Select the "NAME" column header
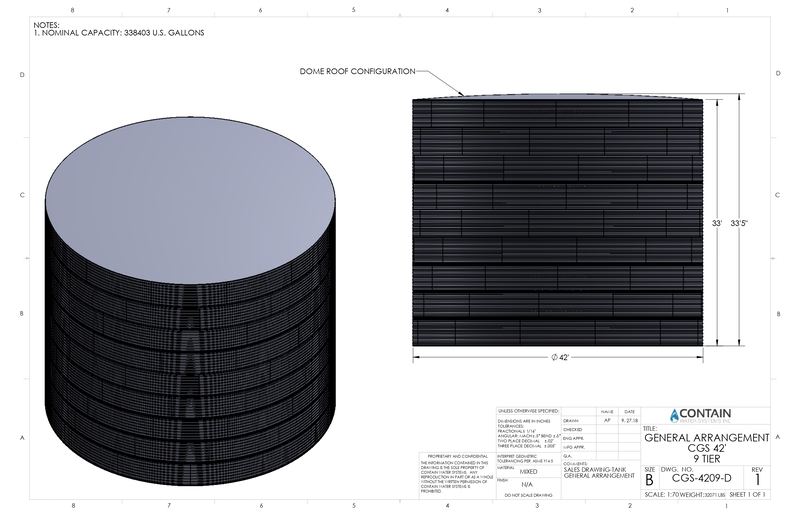This screenshot has width=800, height=518. [x=607, y=411]
